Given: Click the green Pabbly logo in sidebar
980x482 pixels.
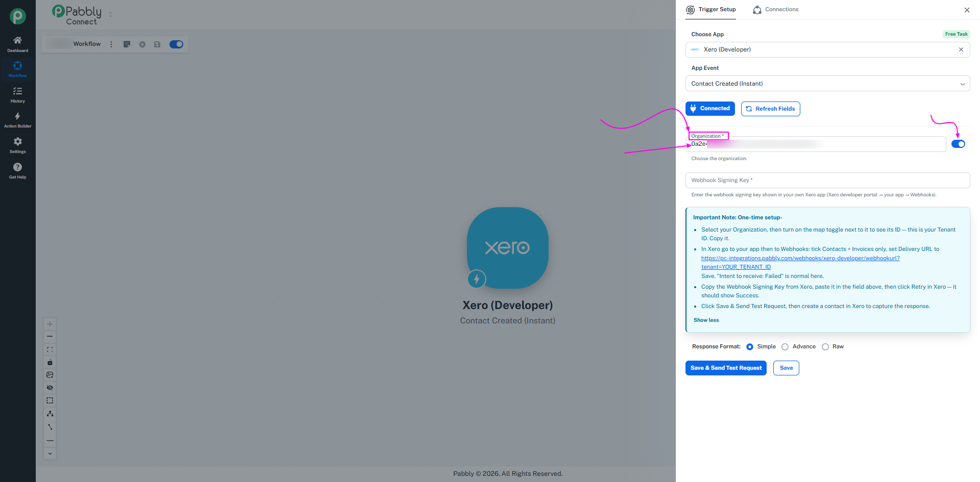Looking at the screenshot, I should [x=18, y=16].
